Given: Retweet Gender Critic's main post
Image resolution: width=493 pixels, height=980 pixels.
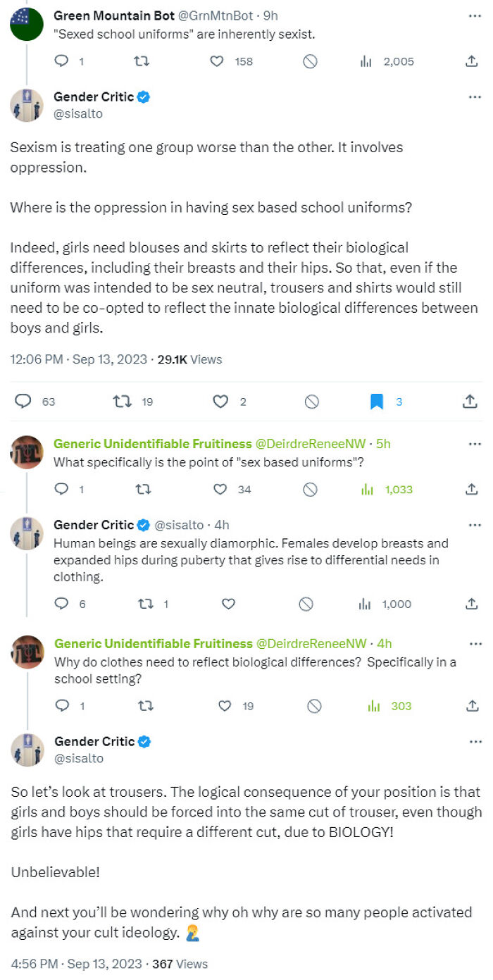Looking at the screenshot, I should 120,400.
